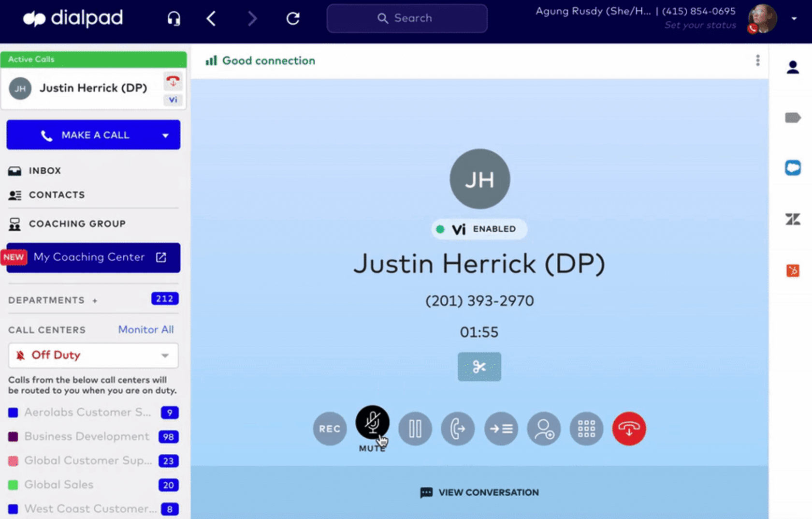This screenshot has width=812, height=519.
Task: Click Set your status
Action: click(x=700, y=25)
